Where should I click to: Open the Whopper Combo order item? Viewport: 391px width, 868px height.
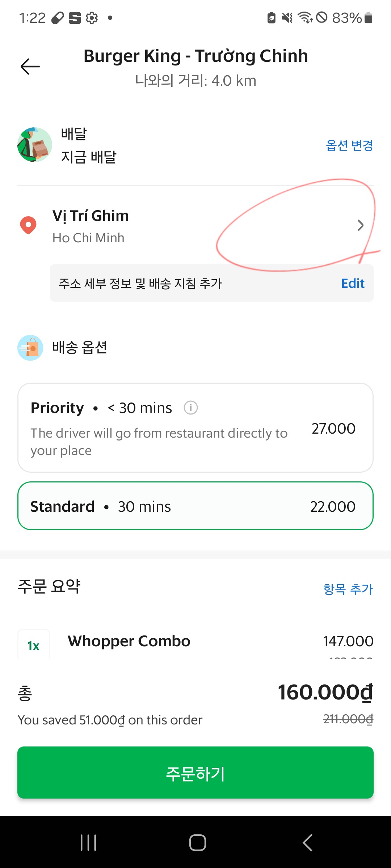click(x=129, y=641)
